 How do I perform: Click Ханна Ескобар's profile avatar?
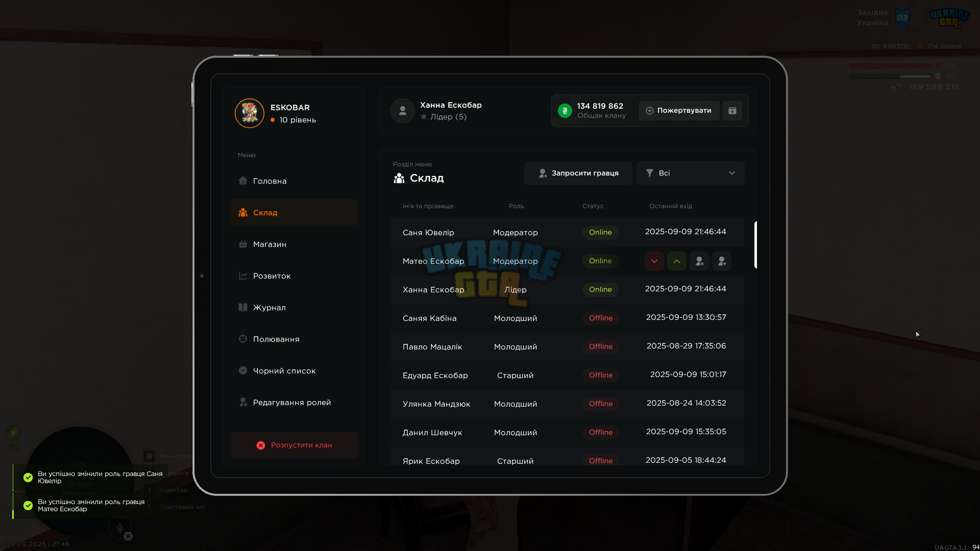point(402,111)
